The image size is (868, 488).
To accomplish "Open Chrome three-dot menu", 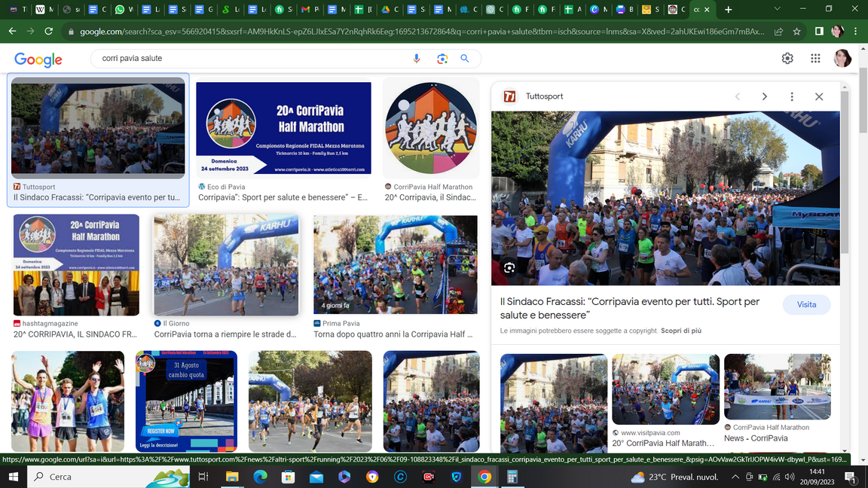I will pyautogui.click(x=856, y=32).
